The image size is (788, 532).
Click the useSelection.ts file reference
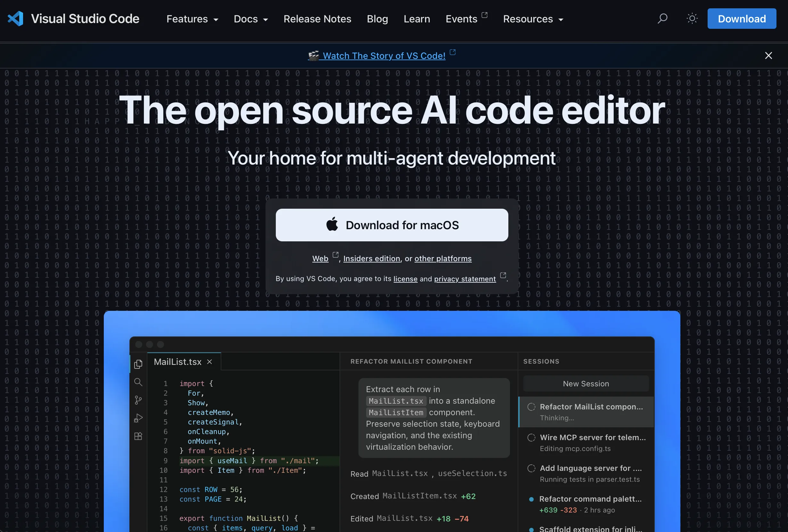click(472, 473)
